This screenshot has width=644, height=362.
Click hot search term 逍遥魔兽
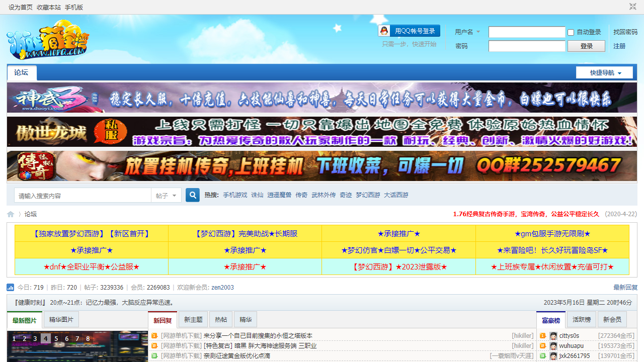279,195
